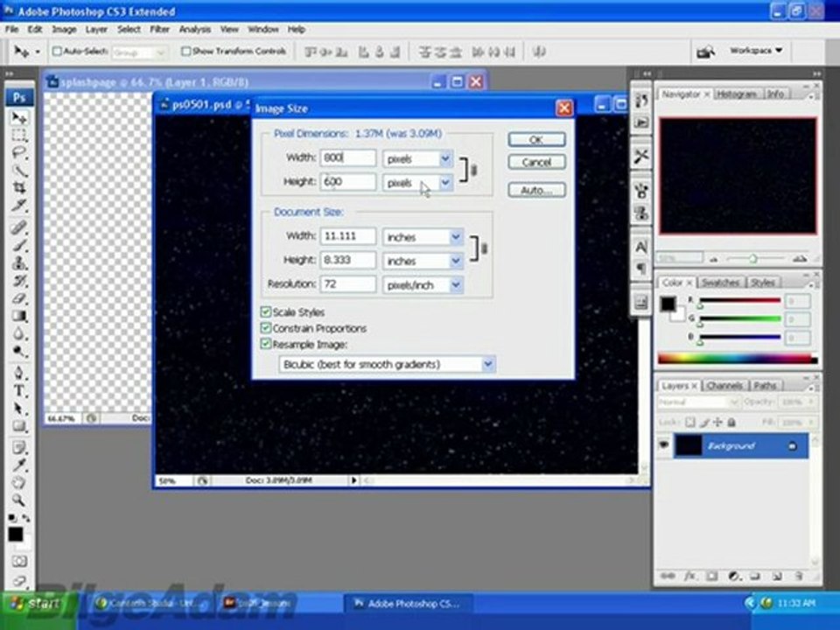
Task: Select the Crop tool
Action: coord(18,187)
